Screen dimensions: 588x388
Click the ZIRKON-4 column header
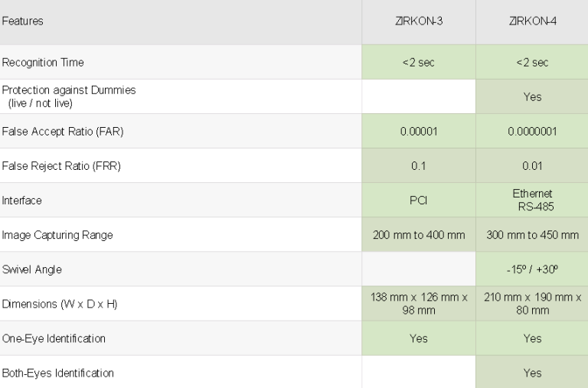click(531, 22)
